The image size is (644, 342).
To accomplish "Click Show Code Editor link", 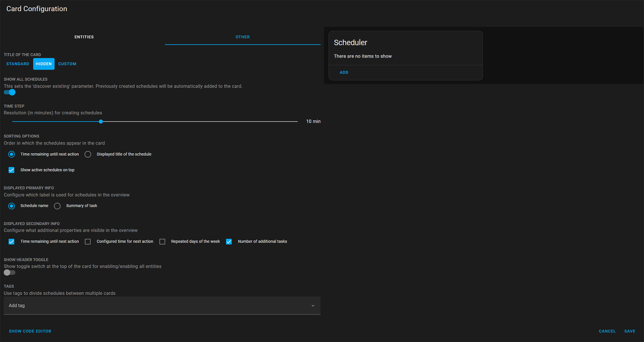I will coord(30,331).
